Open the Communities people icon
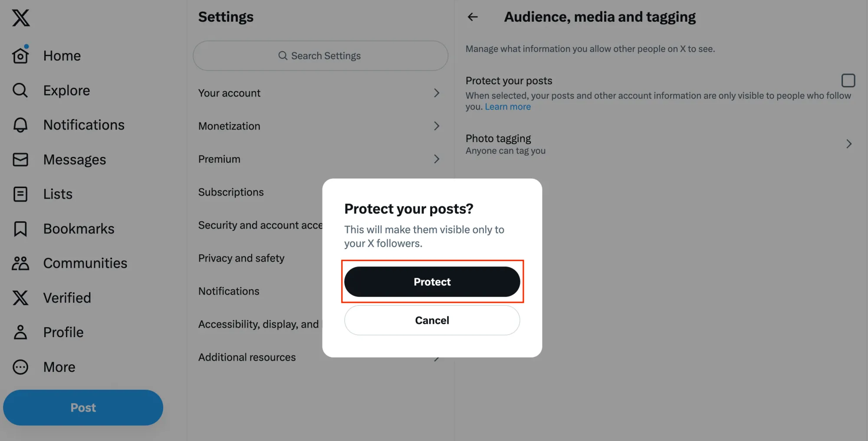868x441 pixels. pyautogui.click(x=20, y=263)
